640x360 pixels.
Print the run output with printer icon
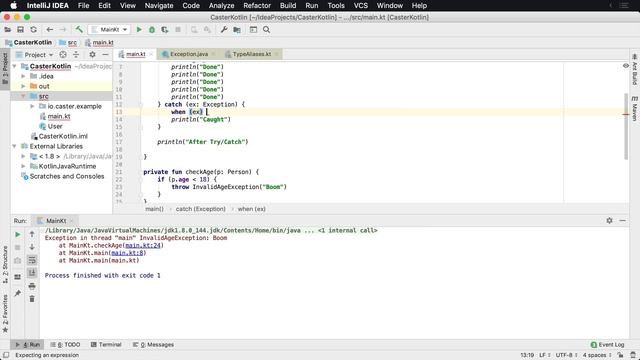click(32, 286)
